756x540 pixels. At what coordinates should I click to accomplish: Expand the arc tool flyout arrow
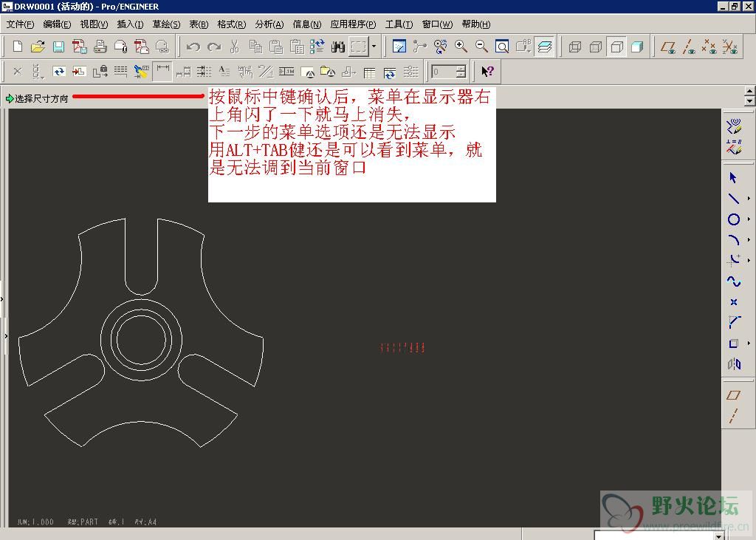[x=749, y=239]
